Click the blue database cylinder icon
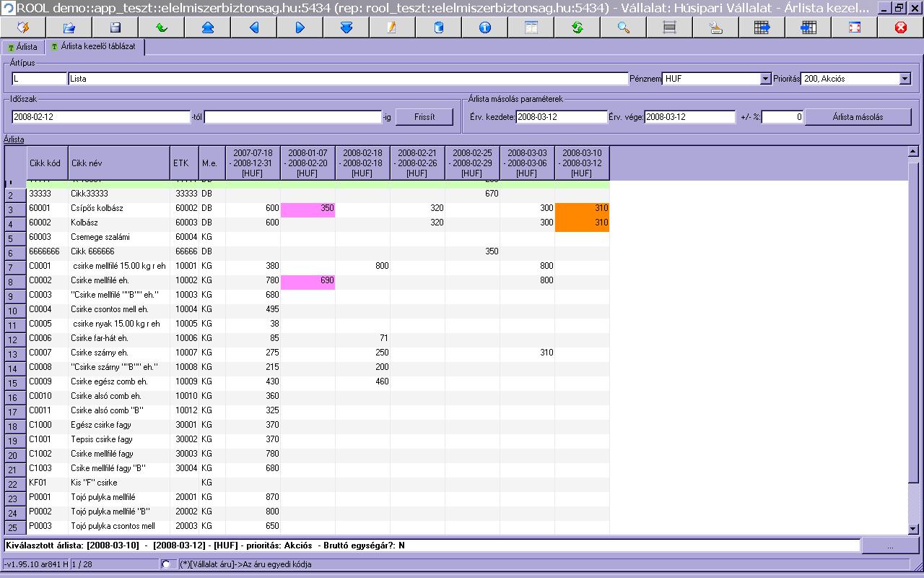The width and height of the screenshot is (924, 578). click(438, 27)
